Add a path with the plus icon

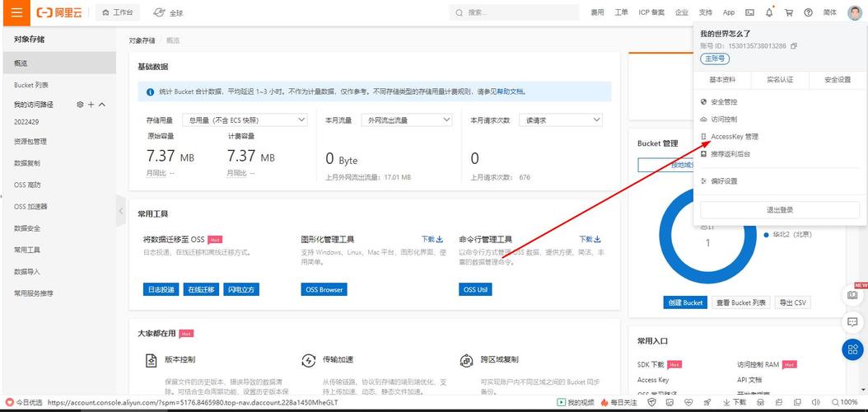tap(91, 104)
